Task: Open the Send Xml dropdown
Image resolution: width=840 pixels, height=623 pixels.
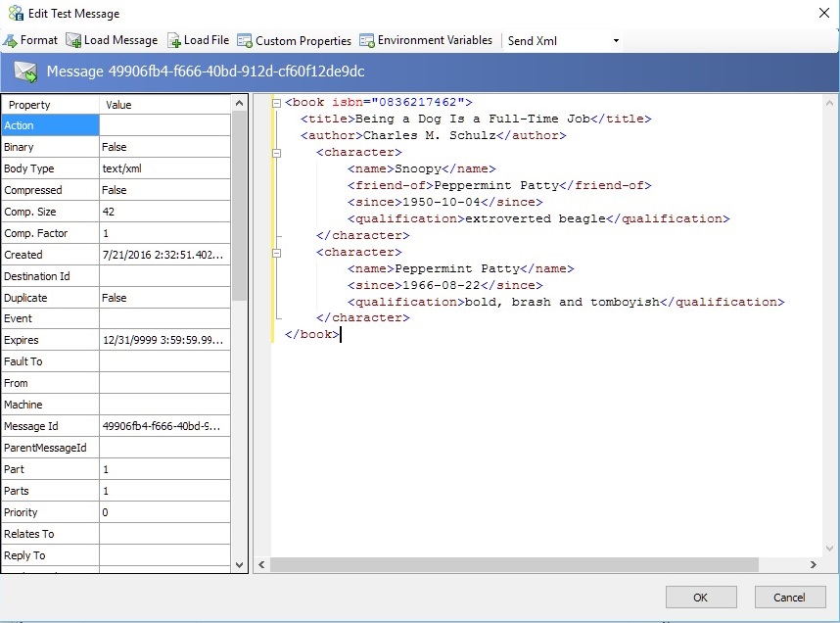Action: click(x=616, y=41)
